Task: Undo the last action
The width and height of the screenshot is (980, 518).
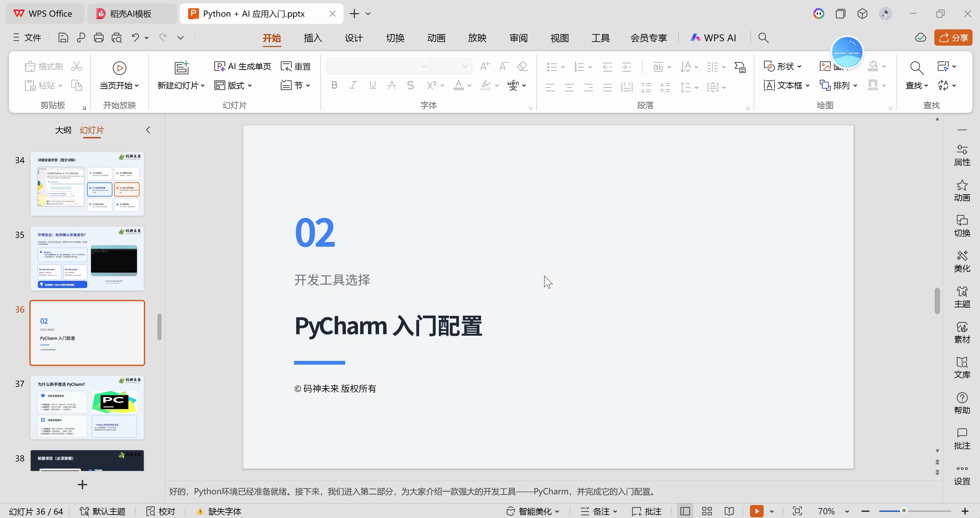Action: pyautogui.click(x=135, y=38)
